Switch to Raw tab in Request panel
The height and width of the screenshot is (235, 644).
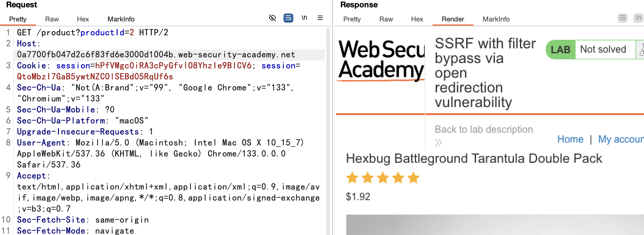point(52,19)
